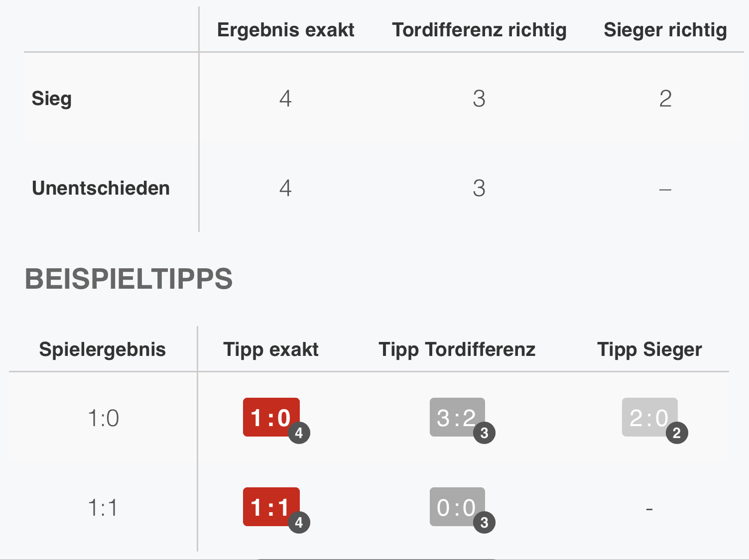Click the red 1:0 exact tip badge
This screenshot has width=749, height=560.
271,417
